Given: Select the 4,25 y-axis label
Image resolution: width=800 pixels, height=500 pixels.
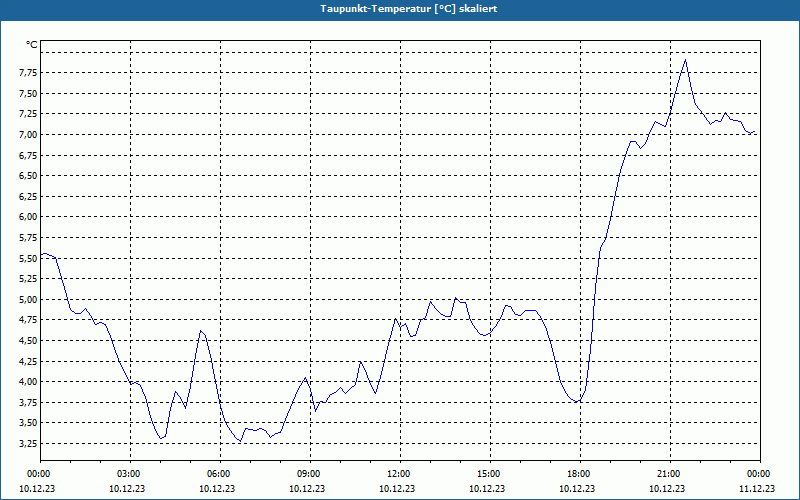Looking at the screenshot, I should 28,361.
